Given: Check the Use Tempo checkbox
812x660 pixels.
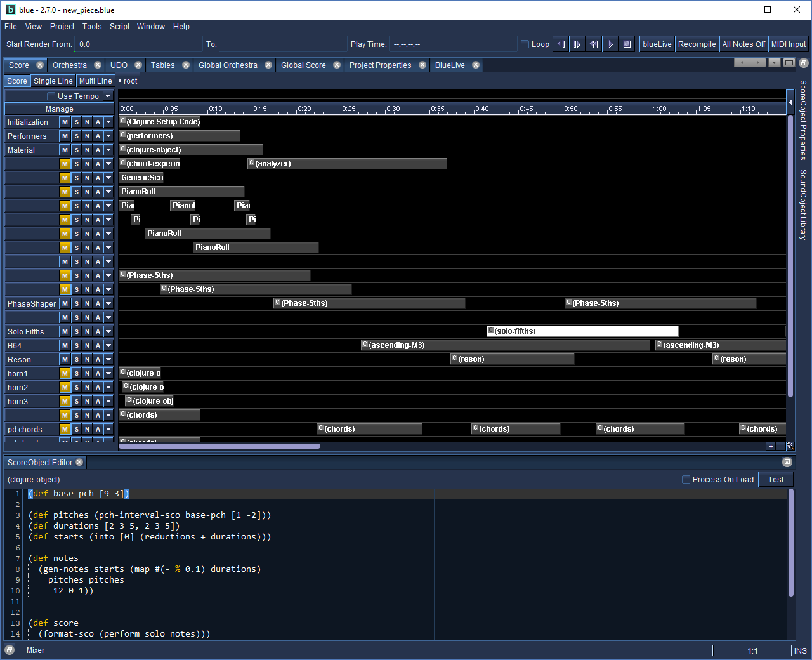Looking at the screenshot, I should (51, 96).
